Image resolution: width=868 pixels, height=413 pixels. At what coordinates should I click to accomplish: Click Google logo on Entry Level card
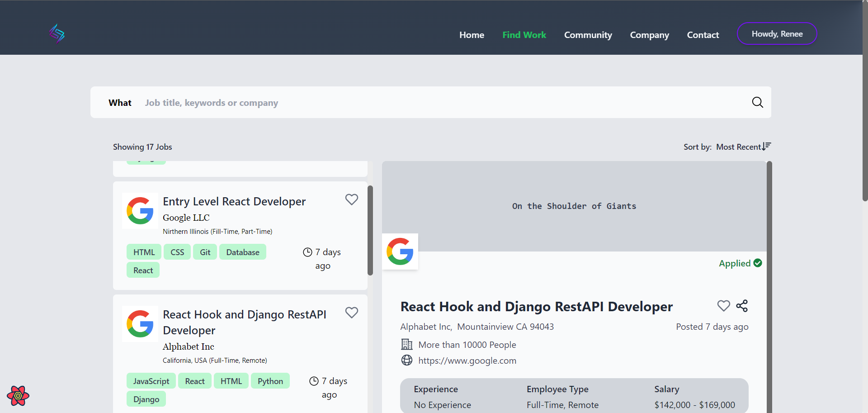[140, 211]
